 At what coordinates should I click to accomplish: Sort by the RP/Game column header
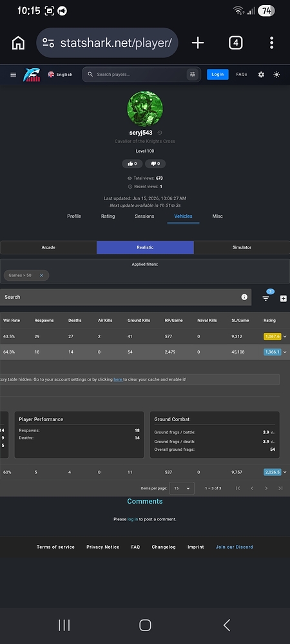(x=174, y=320)
